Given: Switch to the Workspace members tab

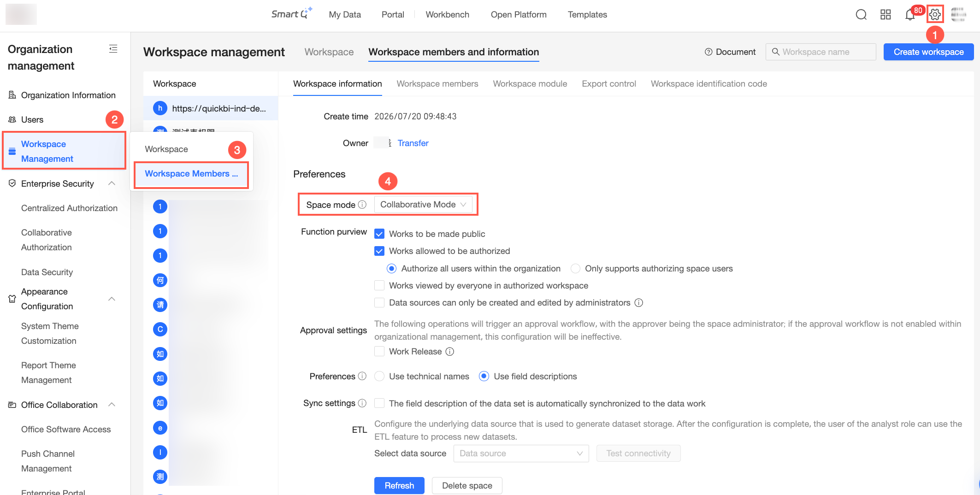Looking at the screenshot, I should tap(437, 84).
